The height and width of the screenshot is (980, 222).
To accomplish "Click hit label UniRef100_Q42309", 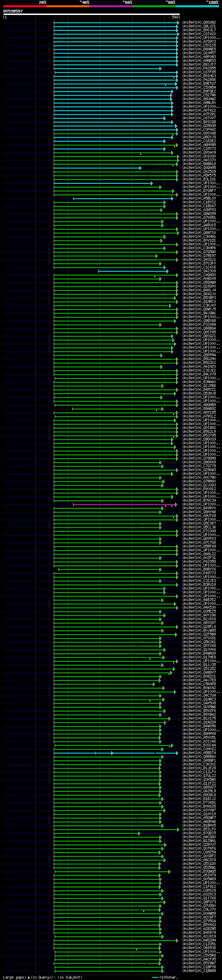I will 199,271.
